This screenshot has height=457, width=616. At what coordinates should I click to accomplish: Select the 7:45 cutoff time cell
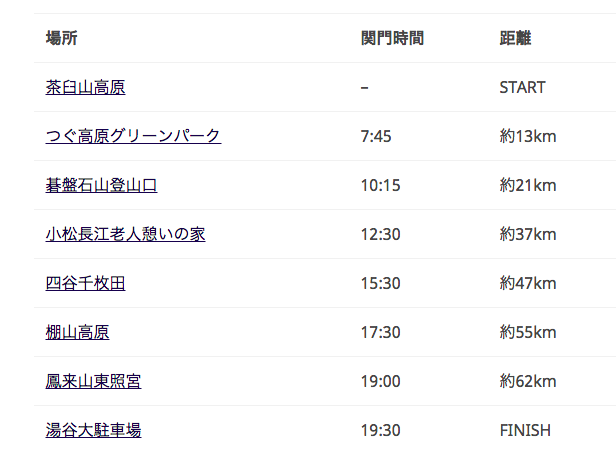pos(376,136)
